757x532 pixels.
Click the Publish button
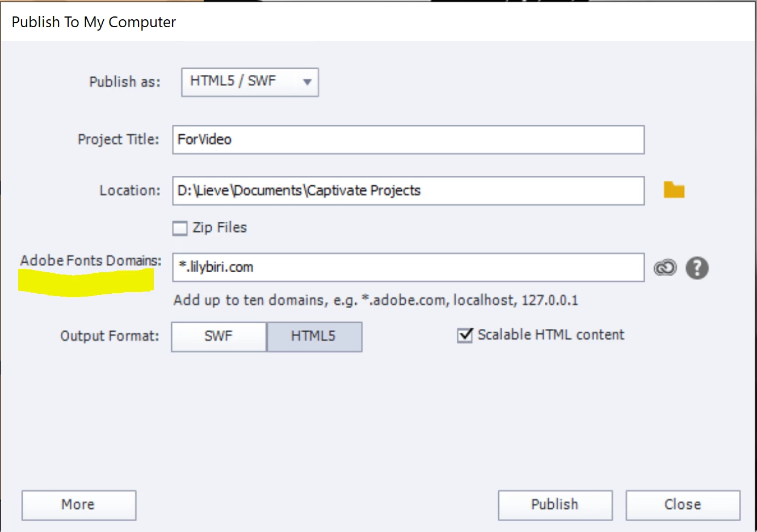[x=555, y=505]
